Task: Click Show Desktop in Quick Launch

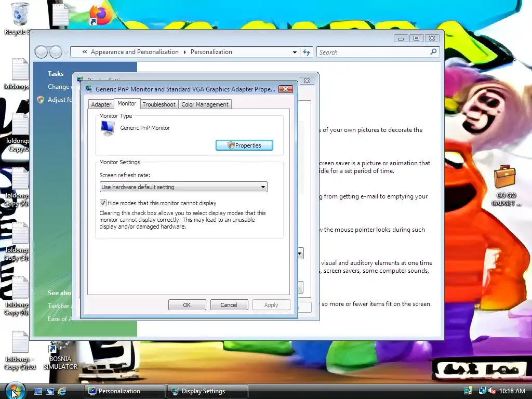Action: click(x=38, y=391)
